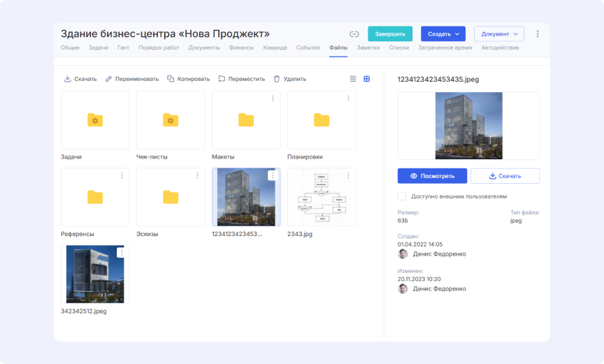Click Переименовать rename toolbar item

click(x=132, y=79)
